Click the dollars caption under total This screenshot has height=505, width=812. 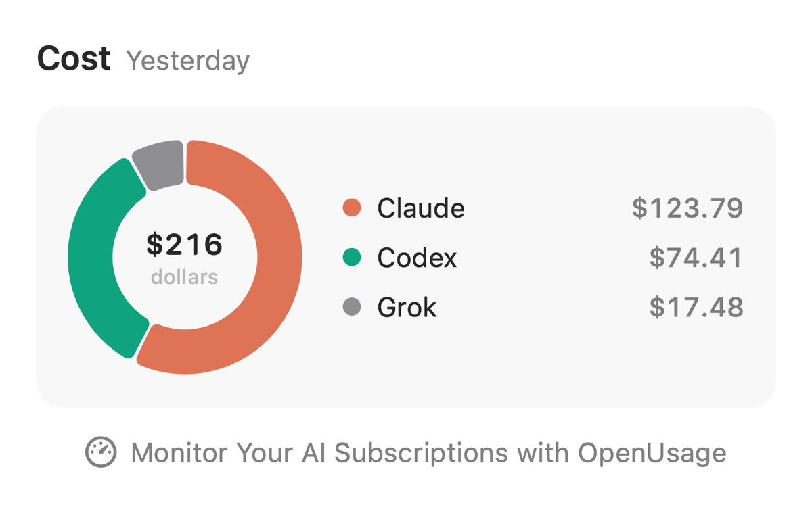(x=185, y=277)
